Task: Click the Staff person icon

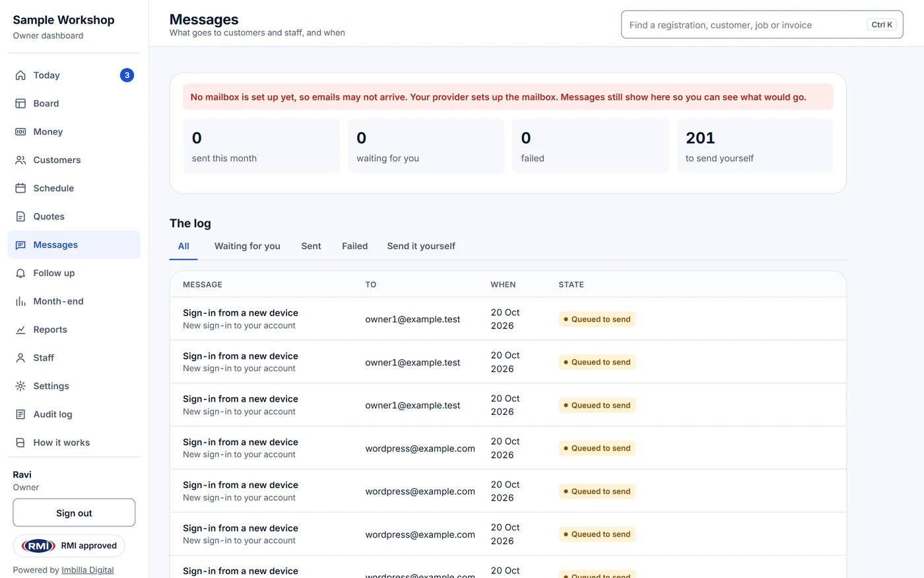Action: 20,358
